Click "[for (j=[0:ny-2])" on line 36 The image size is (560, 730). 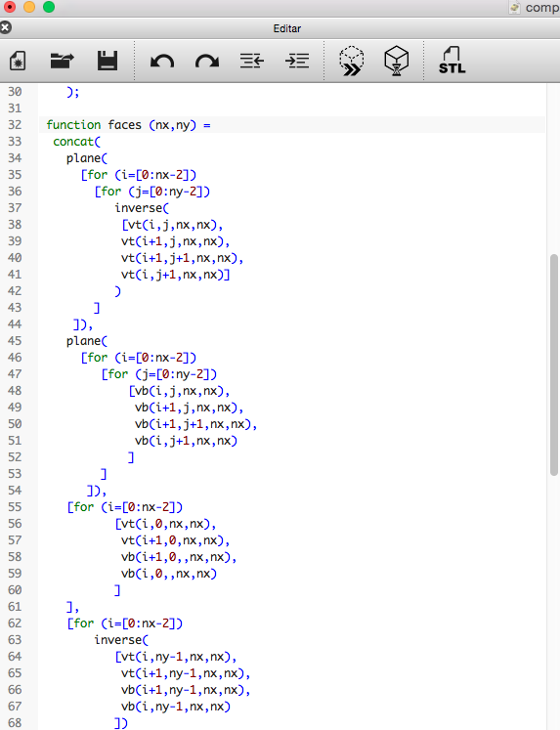[152, 192]
